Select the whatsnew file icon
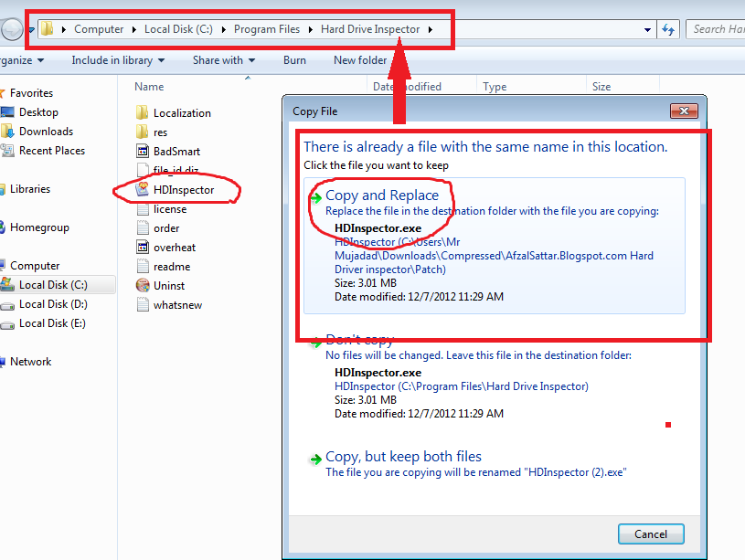 pos(143,304)
